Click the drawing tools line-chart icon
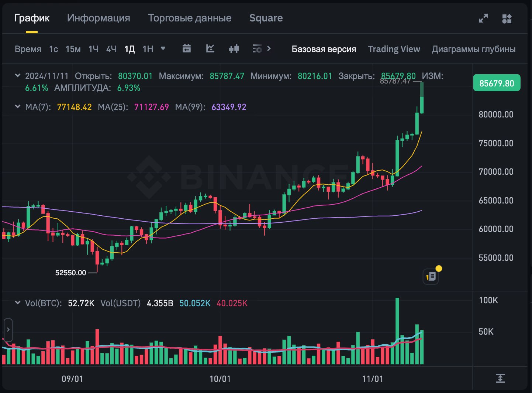 (210, 49)
